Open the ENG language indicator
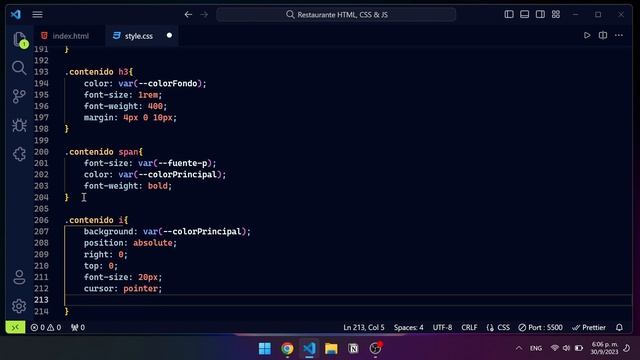Viewport: 640px width, 360px height. pos(536,348)
